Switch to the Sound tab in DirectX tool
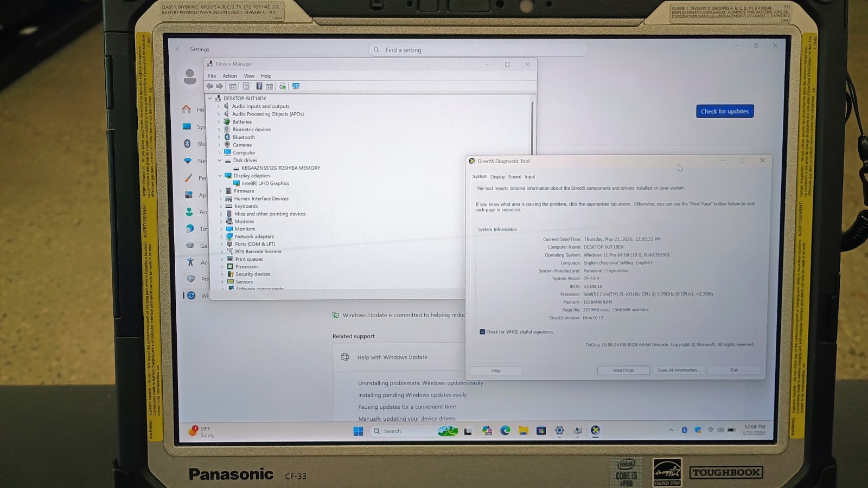 (x=515, y=177)
